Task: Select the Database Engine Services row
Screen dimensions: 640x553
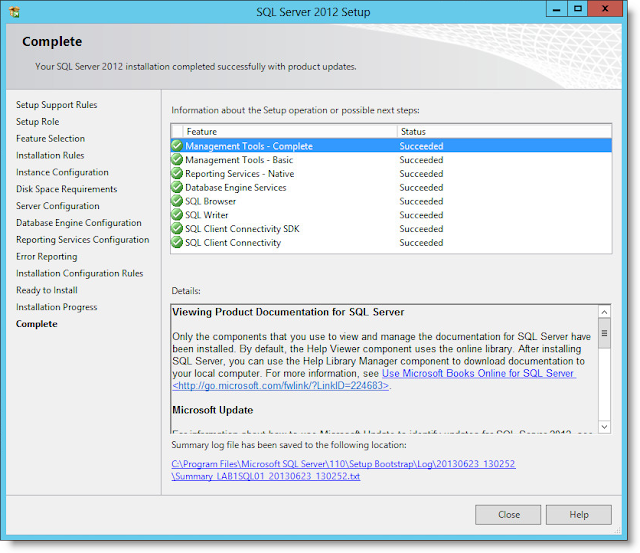Action: click(x=391, y=187)
